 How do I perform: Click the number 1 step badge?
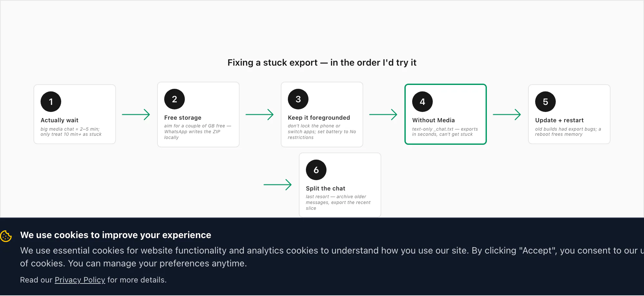pos(51,102)
